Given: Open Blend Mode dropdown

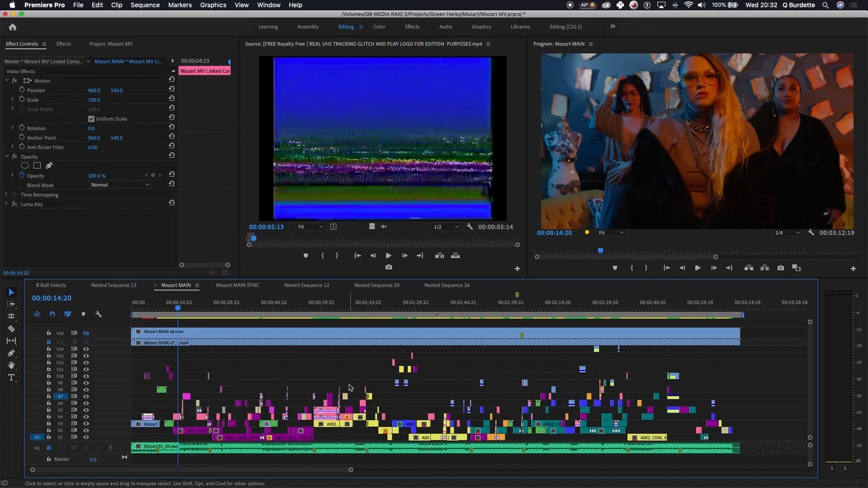Looking at the screenshot, I should pos(120,185).
